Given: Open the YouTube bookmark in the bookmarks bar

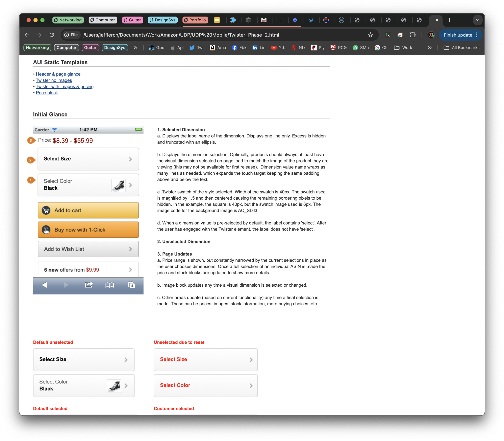Looking at the screenshot, I should click(x=278, y=47).
